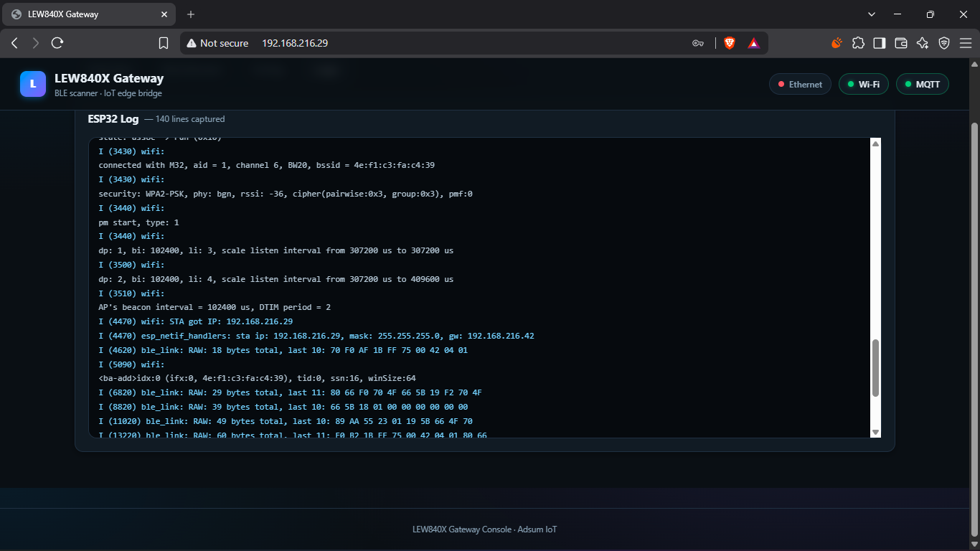Image resolution: width=980 pixels, height=551 pixels.
Task: Click the 'RAW: 49 bytes total' line
Action: coord(286,421)
